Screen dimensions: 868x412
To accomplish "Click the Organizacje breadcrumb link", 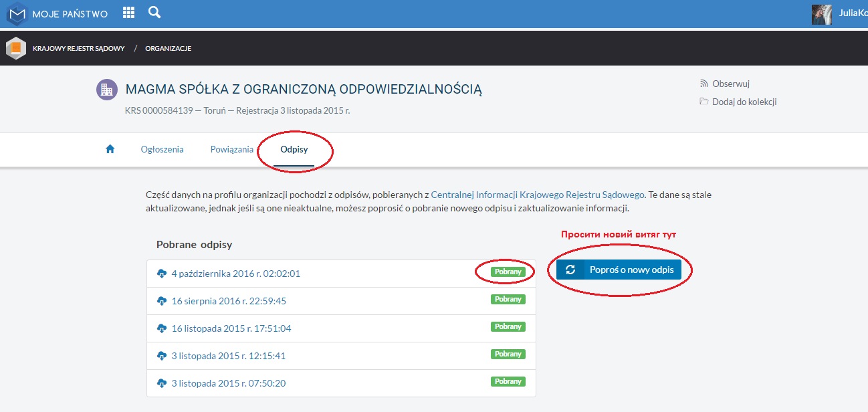I will [x=168, y=48].
